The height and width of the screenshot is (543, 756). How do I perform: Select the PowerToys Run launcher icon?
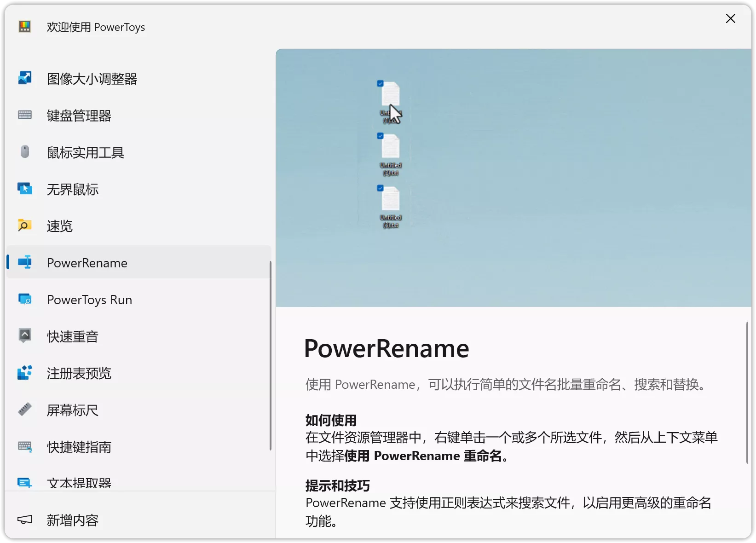point(24,299)
